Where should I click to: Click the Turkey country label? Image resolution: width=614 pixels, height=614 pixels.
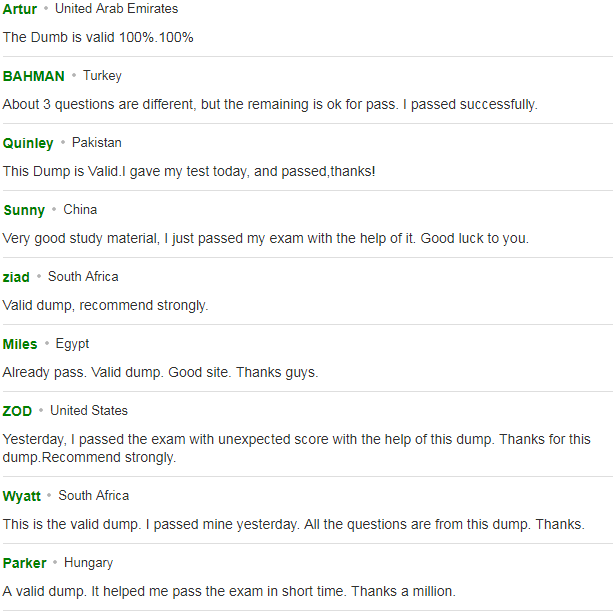[x=102, y=76]
